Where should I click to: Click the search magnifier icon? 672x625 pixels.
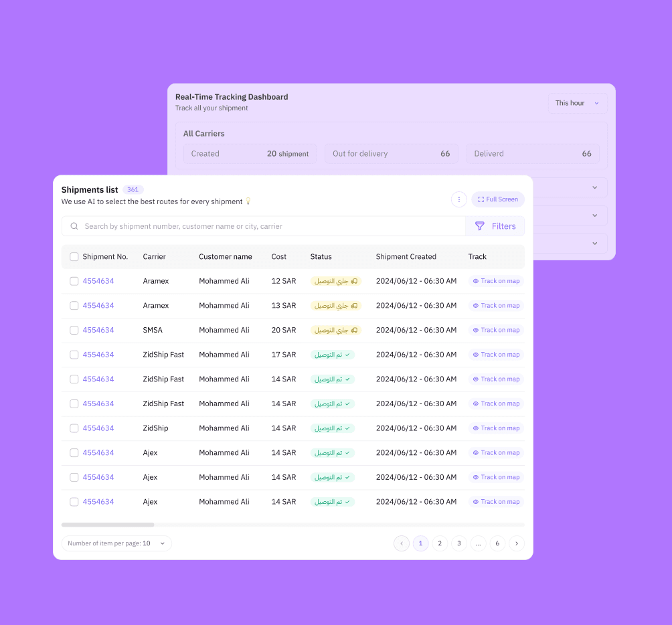[x=74, y=226]
